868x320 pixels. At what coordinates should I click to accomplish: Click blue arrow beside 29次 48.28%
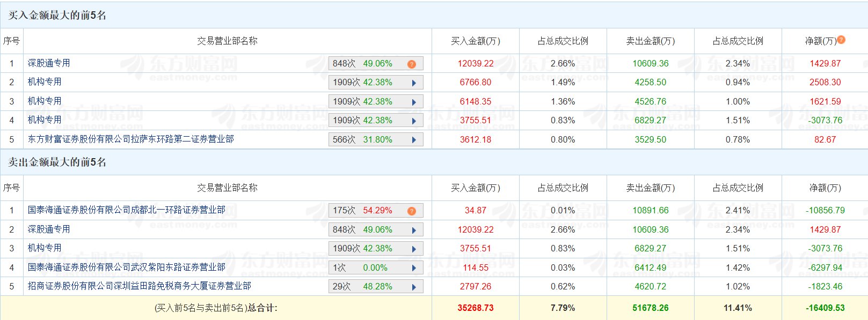(x=414, y=287)
